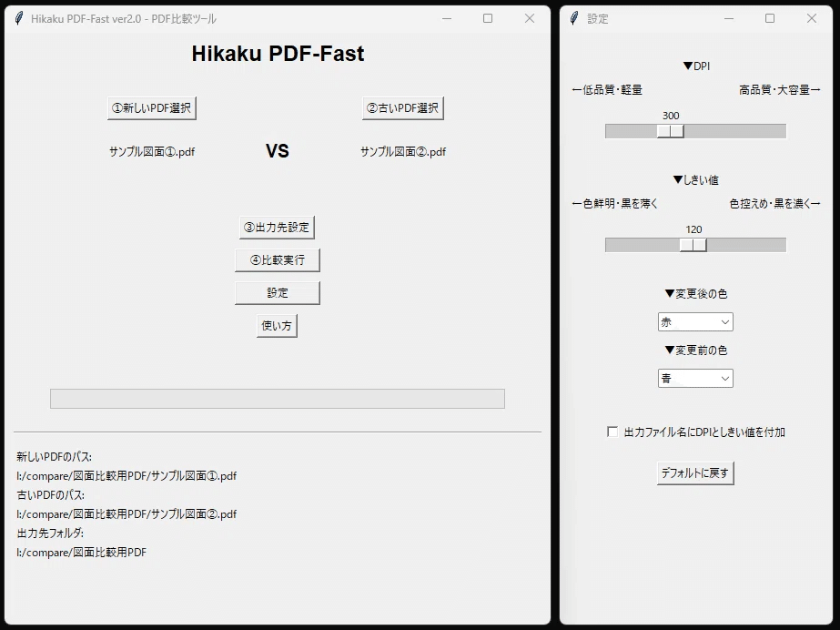840x630 pixels.
Task: Click the progress bar on main window
Action: coord(276,398)
